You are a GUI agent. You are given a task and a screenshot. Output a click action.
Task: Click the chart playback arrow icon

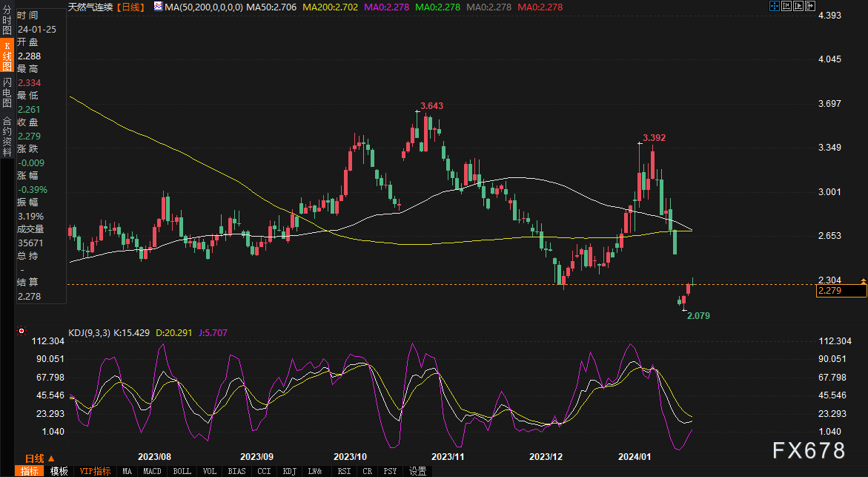[x=798, y=6]
